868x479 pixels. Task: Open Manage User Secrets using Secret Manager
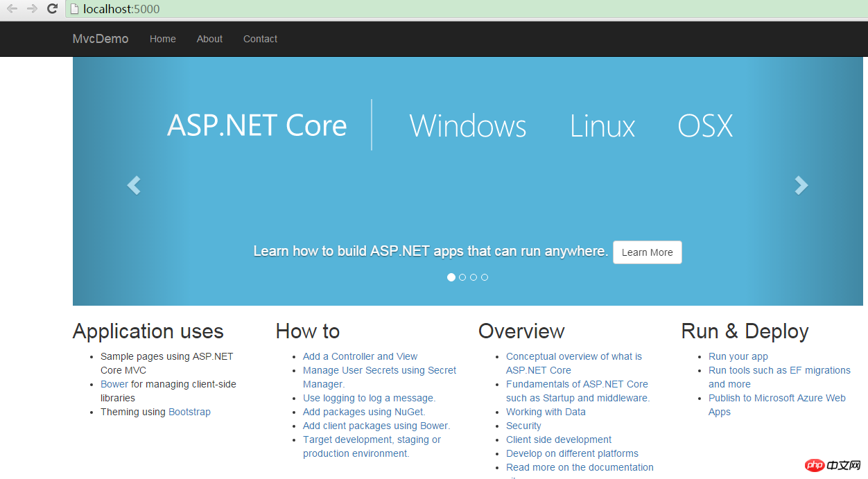pos(379,377)
